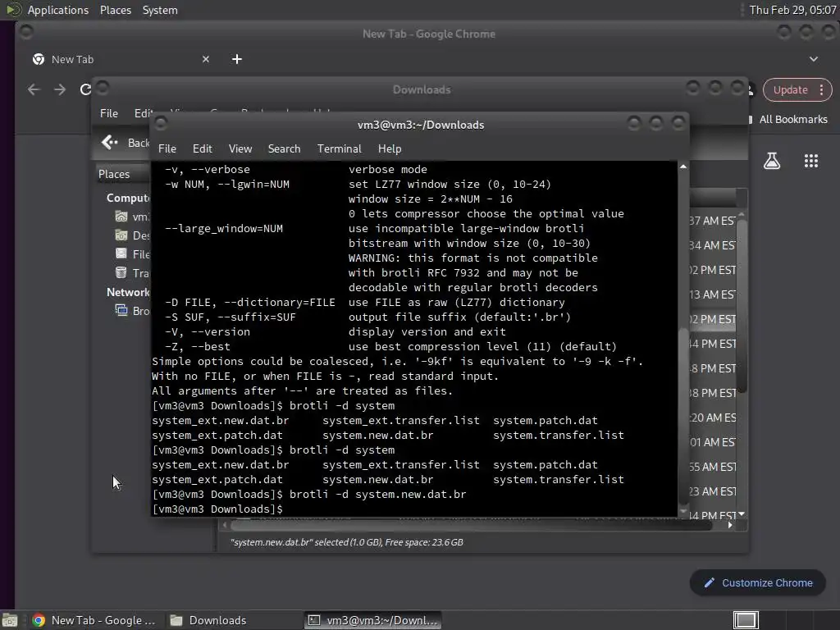Click the Downloads horizontal scrollbar
This screenshot has width=840, height=630.
pyautogui.click(x=472, y=526)
